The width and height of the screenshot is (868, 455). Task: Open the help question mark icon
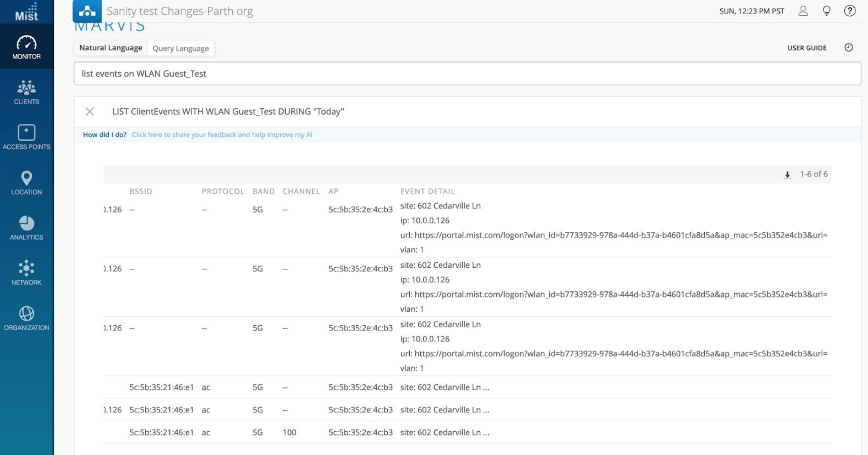tap(849, 11)
